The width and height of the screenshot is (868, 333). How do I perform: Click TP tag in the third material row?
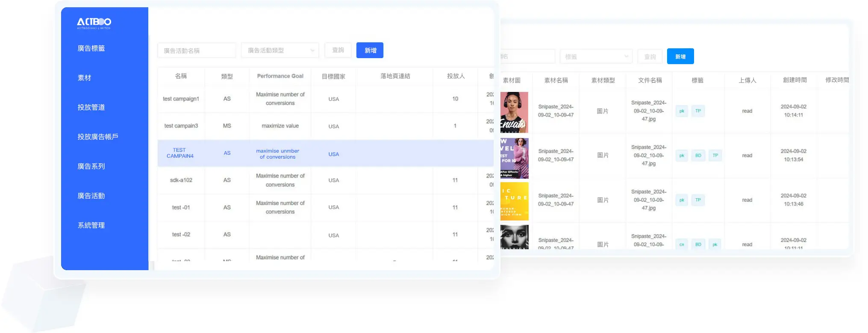coord(698,200)
